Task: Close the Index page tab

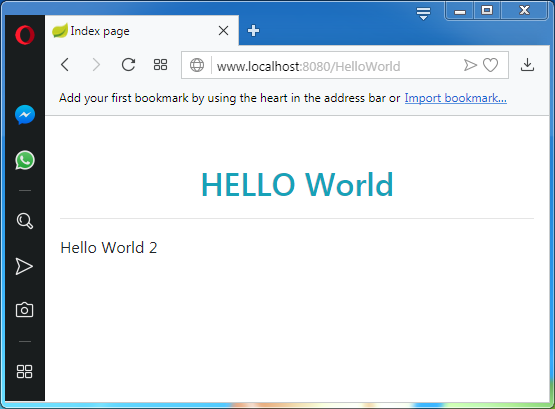Action: point(223,31)
